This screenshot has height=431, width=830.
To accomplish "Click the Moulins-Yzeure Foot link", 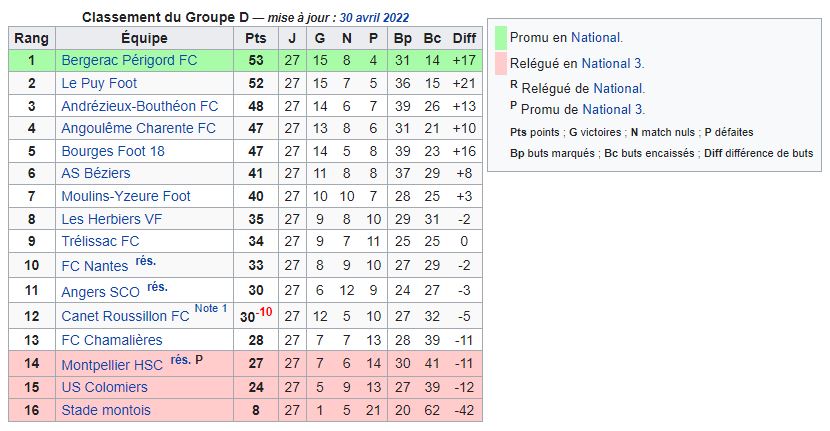I will [x=126, y=196].
